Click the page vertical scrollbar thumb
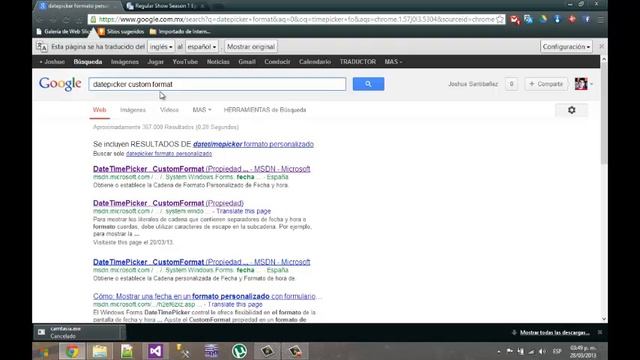The image size is (640, 360). pyautogui.click(x=604, y=114)
